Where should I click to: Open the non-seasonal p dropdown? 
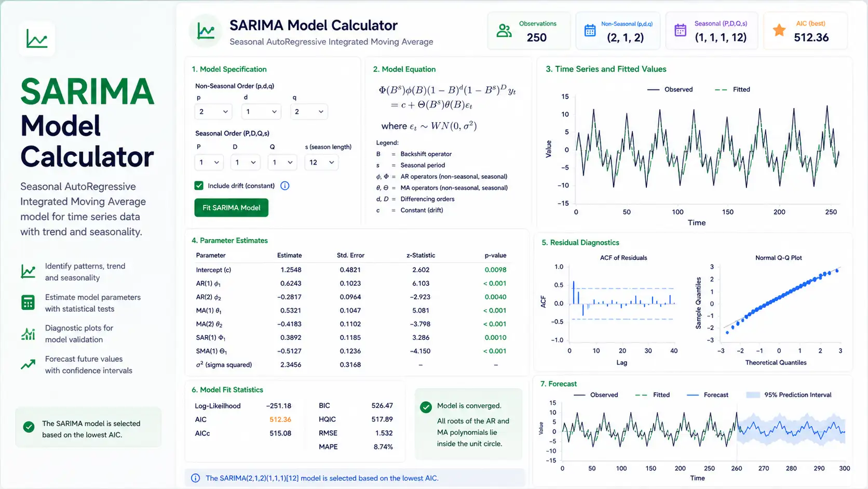pyautogui.click(x=213, y=112)
